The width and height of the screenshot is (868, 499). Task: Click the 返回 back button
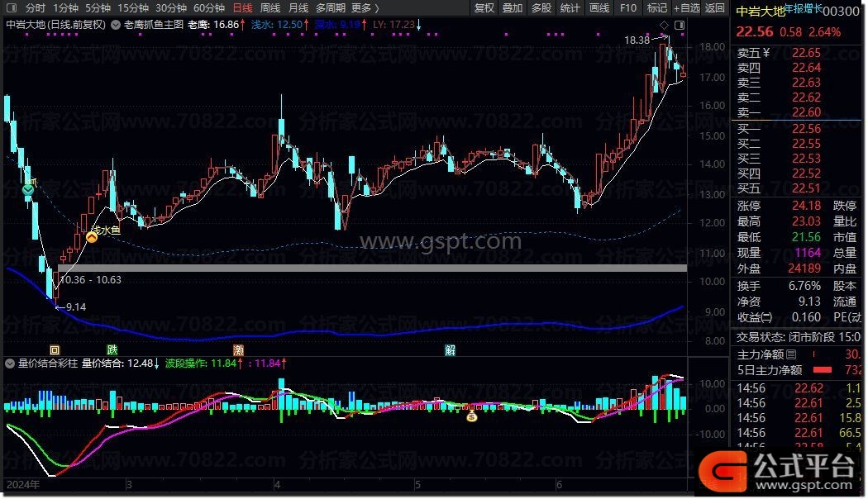pyautogui.click(x=715, y=8)
